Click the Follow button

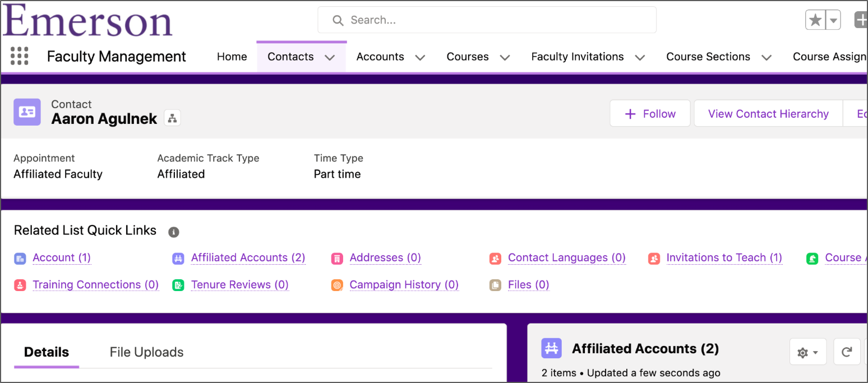[650, 114]
